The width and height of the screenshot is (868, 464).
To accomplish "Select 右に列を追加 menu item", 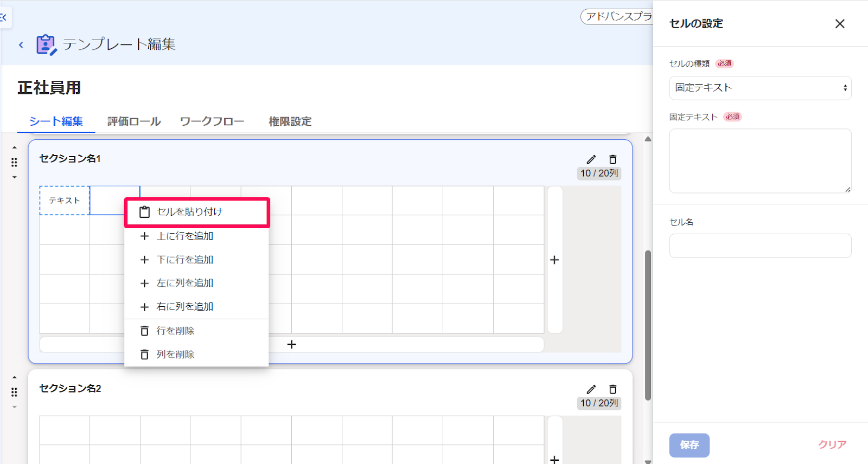I will (x=196, y=307).
